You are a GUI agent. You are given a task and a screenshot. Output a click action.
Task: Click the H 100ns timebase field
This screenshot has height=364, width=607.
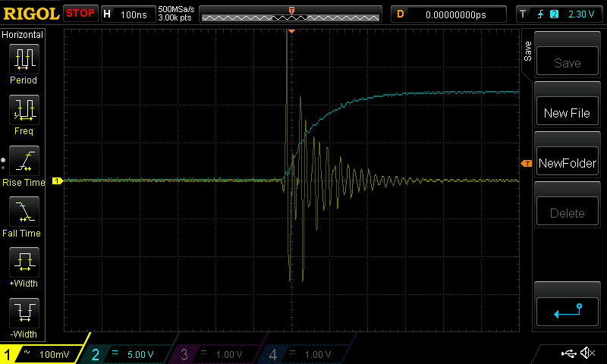128,14
